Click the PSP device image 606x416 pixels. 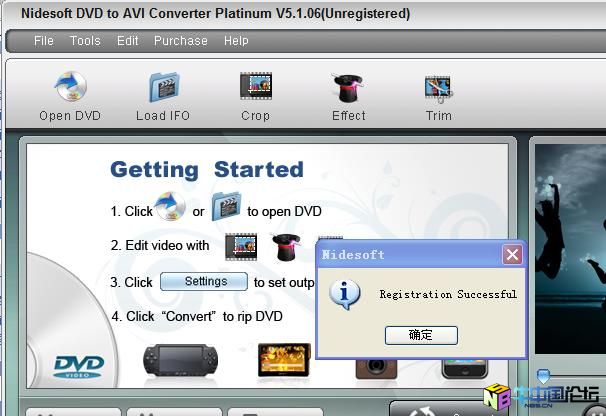tap(180, 360)
